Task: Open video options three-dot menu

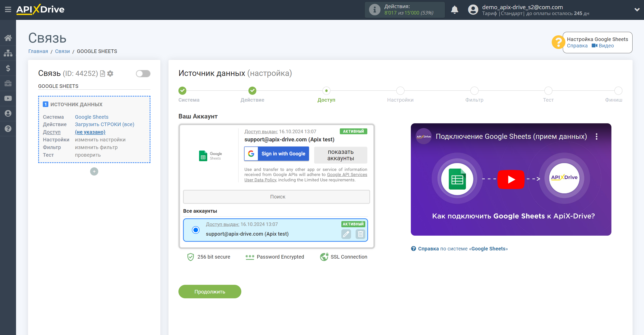Action: coord(596,137)
